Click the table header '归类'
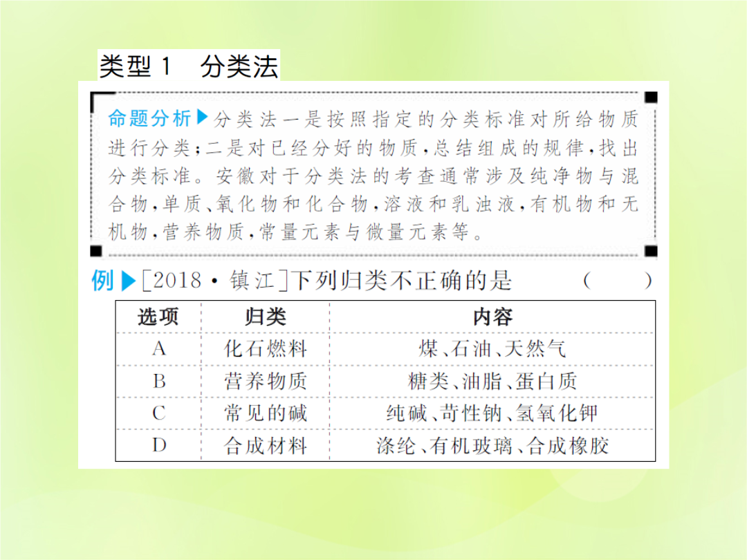 (x=266, y=317)
